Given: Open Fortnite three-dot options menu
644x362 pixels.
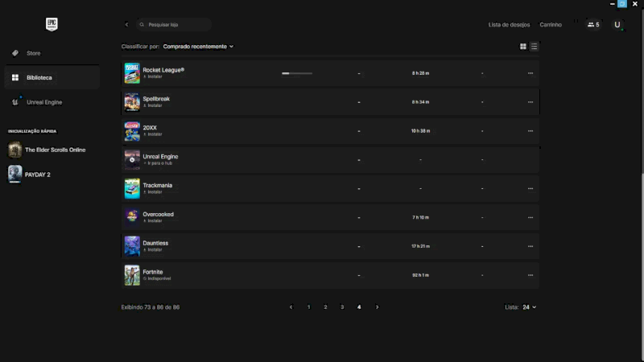Looking at the screenshot, I should click(530, 275).
